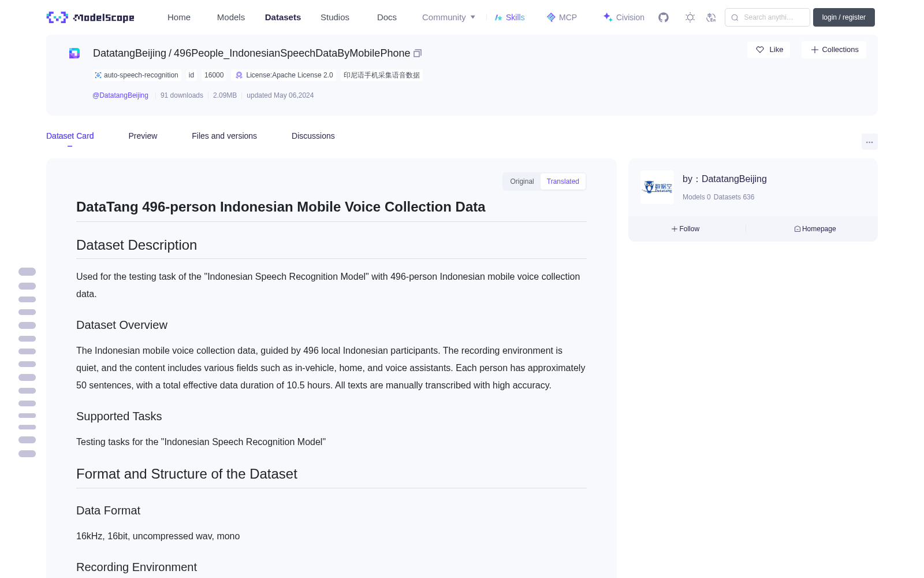Open the Datasets menu item
924x578 pixels.
pos(283,17)
